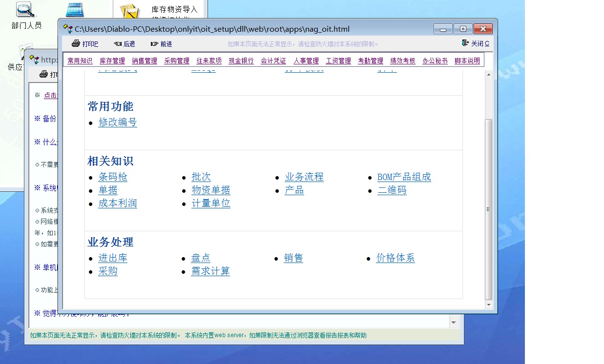Click the 后退 back arrow icon
This screenshot has height=364, width=604.
117,44
